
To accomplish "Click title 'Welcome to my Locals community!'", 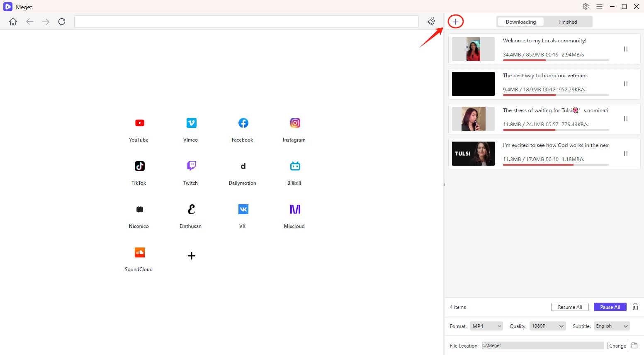I will [x=544, y=41].
